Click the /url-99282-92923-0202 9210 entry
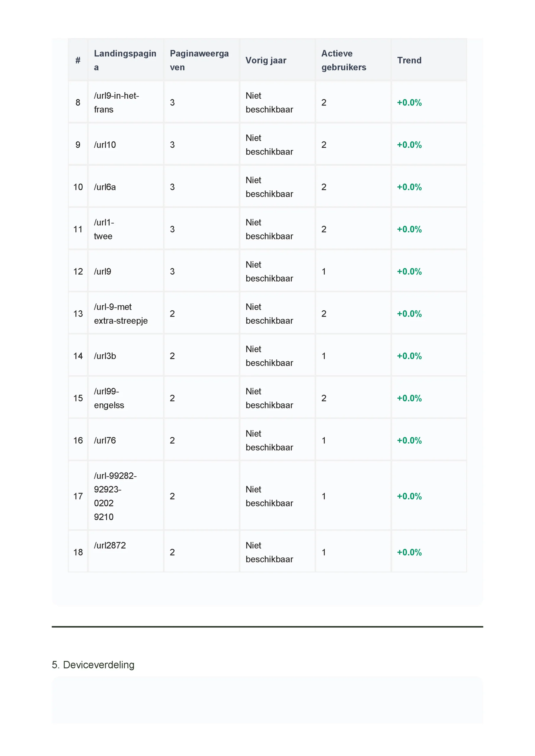Screen dimensions: 535x756 click(x=115, y=496)
